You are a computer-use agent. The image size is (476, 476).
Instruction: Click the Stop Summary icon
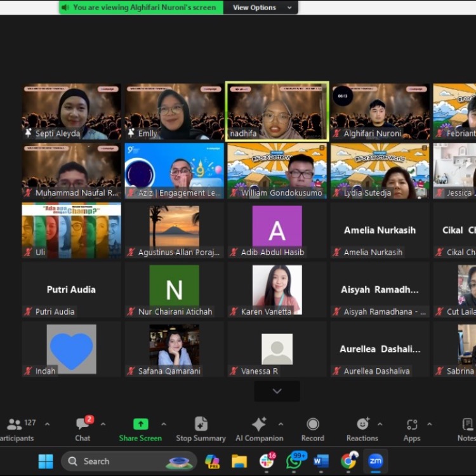[x=201, y=424]
